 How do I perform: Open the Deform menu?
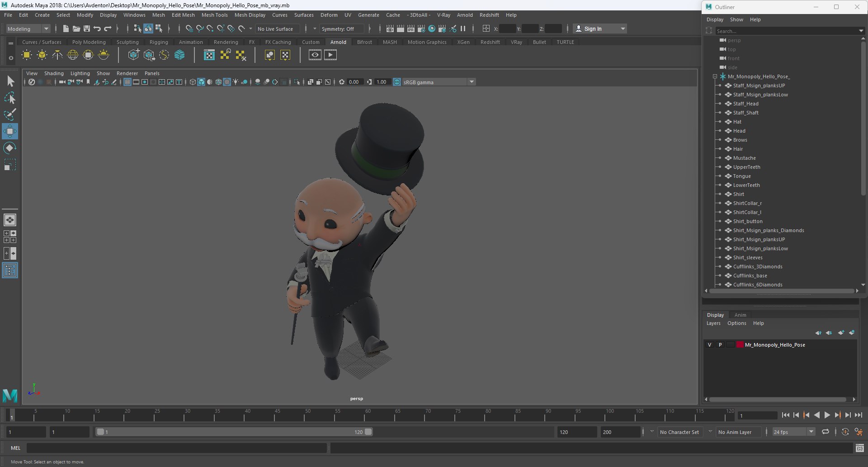(329, 15)
